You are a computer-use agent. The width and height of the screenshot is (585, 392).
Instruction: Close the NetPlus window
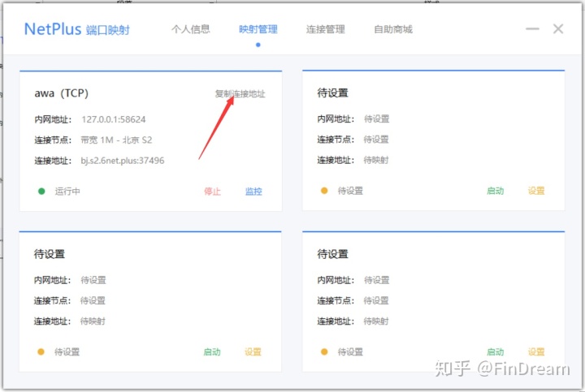tap(558, 29)
